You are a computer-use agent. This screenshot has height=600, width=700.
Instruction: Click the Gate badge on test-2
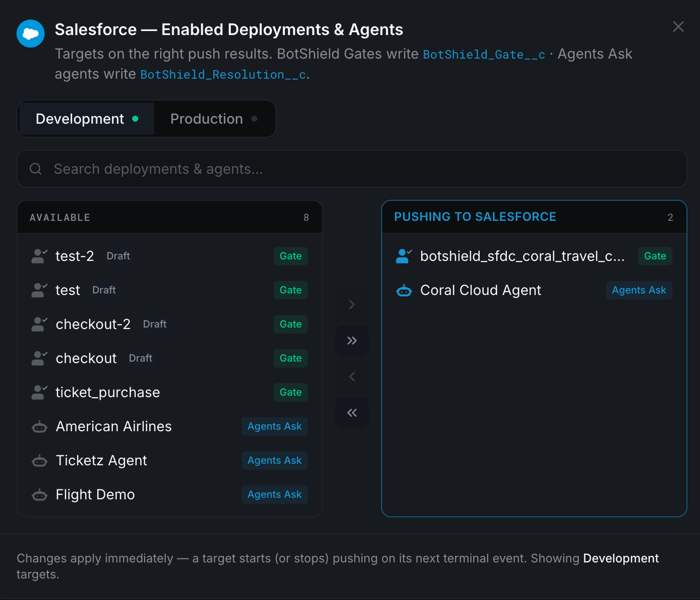coord(290,256)
